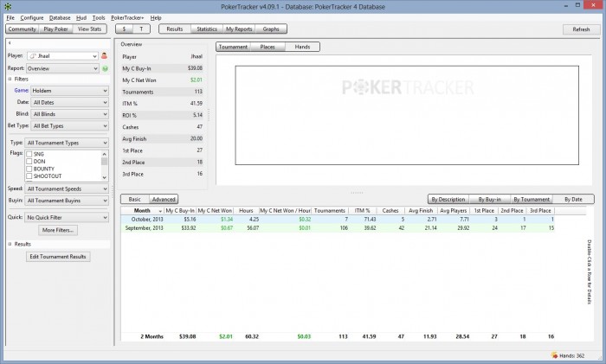Switch to the View Stats tab
This screenshot has width=606, height=364.
(89, 29)
